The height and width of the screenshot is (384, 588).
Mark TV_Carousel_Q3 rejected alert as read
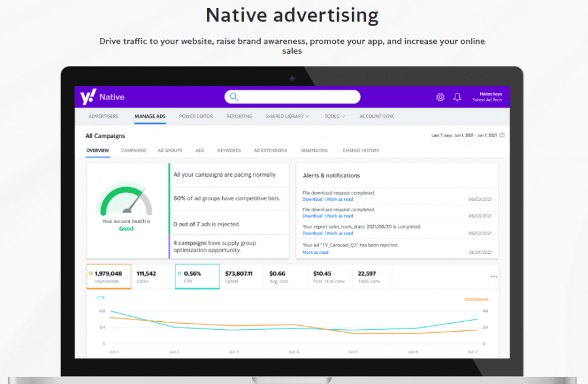pos(316,253)
